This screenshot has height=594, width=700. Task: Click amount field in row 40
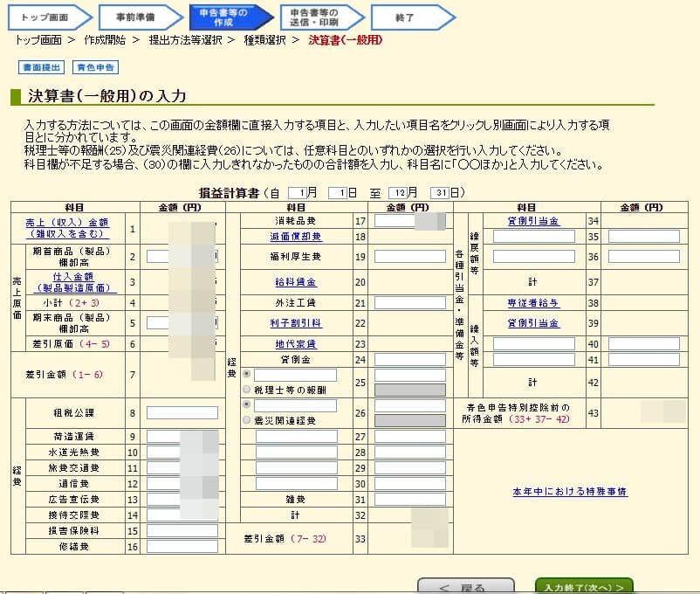coord(644,343)
